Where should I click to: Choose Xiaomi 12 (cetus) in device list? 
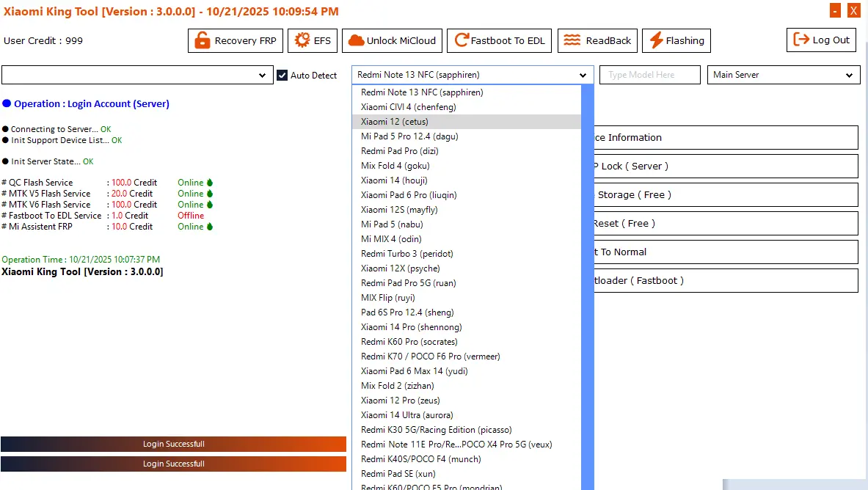tap(467, 122)
